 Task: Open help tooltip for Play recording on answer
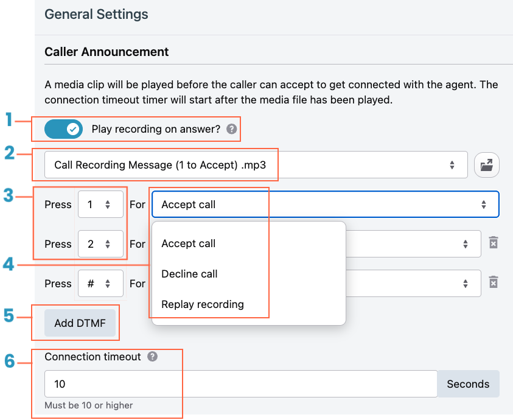[232, 129]
